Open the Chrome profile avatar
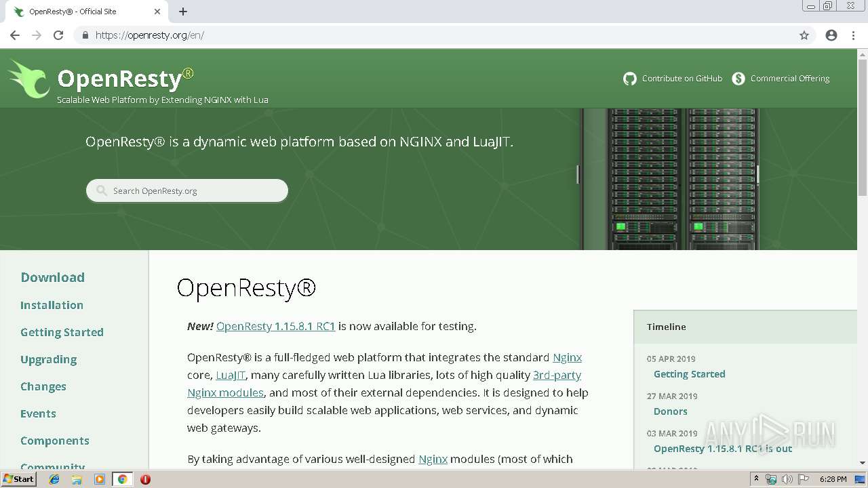 tap(831, 35)
